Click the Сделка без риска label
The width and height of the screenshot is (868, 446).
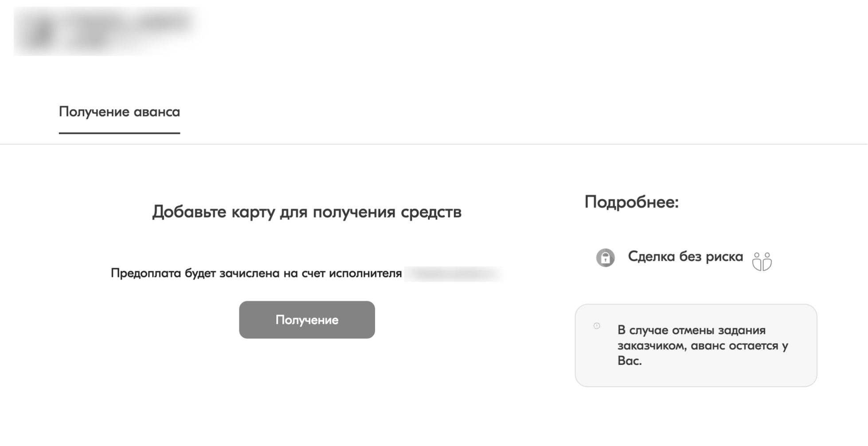(x=685, y=257)
